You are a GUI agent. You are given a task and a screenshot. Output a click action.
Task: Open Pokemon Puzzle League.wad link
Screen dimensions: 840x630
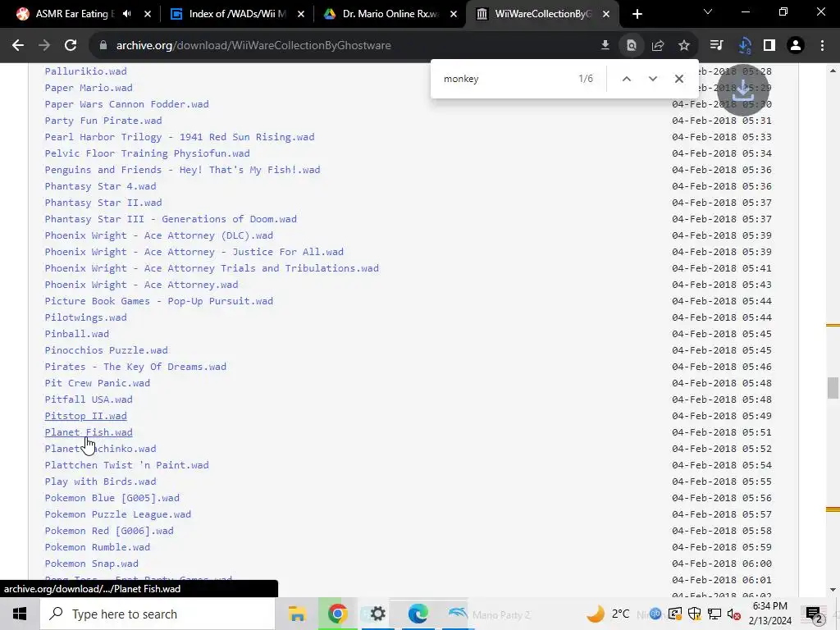118,514
